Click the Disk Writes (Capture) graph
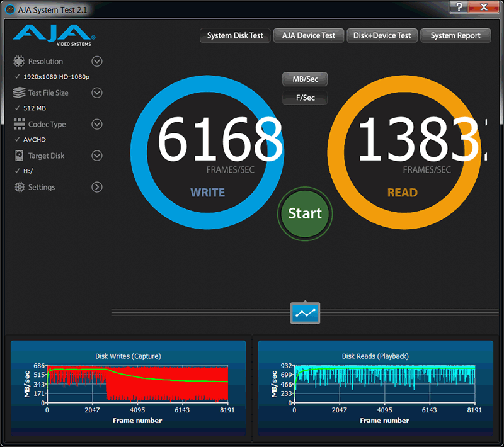This screenshot has height=447, width=504. 129,387
